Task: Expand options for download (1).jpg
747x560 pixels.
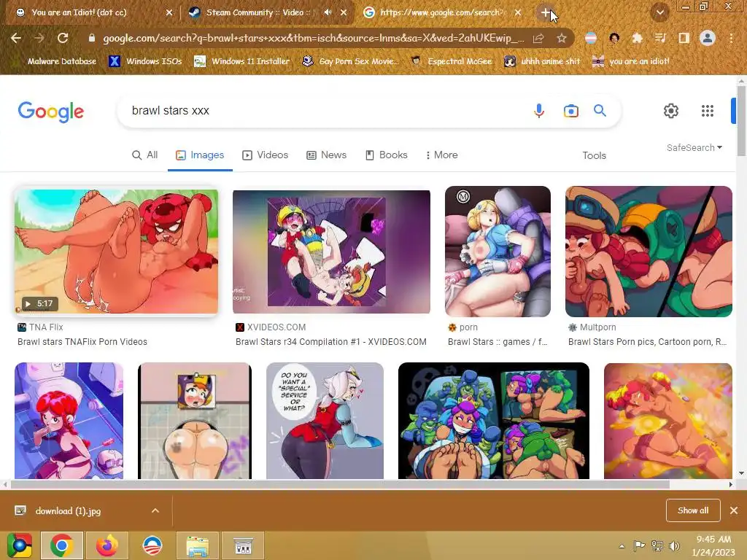Action: [x=155, y=510]
